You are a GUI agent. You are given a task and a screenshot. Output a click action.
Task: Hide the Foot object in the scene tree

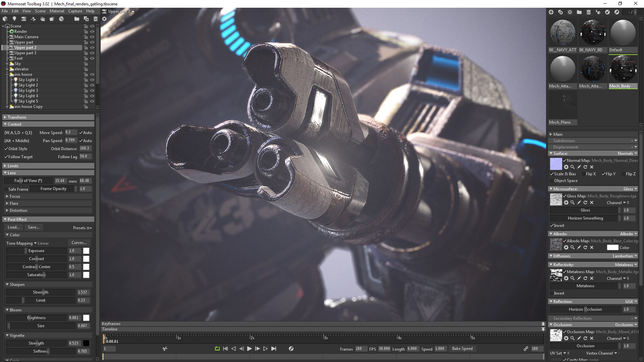click(92, 58)
